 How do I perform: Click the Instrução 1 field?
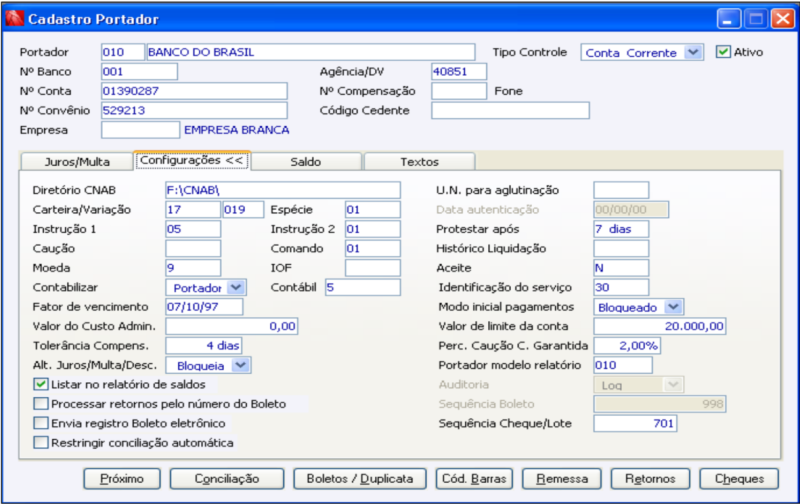(193, 229)
